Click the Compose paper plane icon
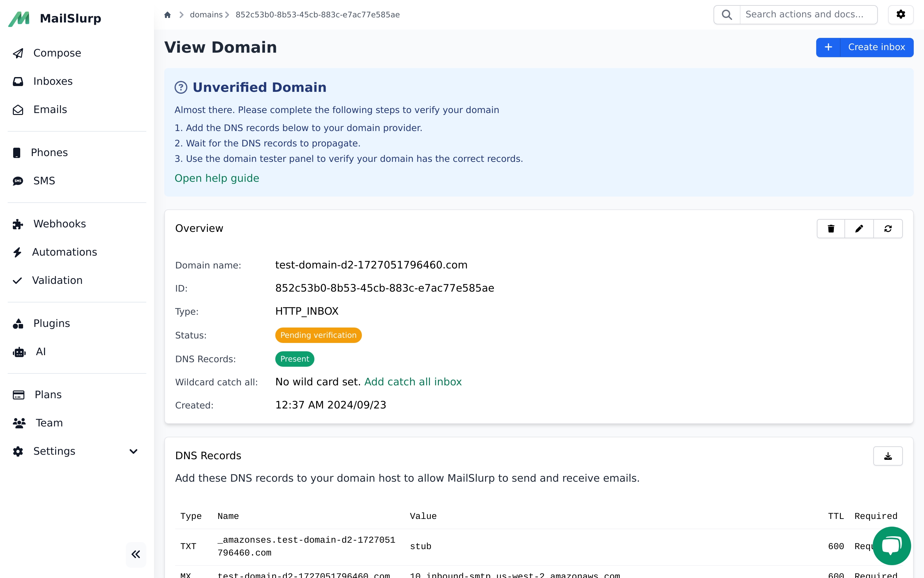Screen dimensions: 924x578 click(18, 53)
